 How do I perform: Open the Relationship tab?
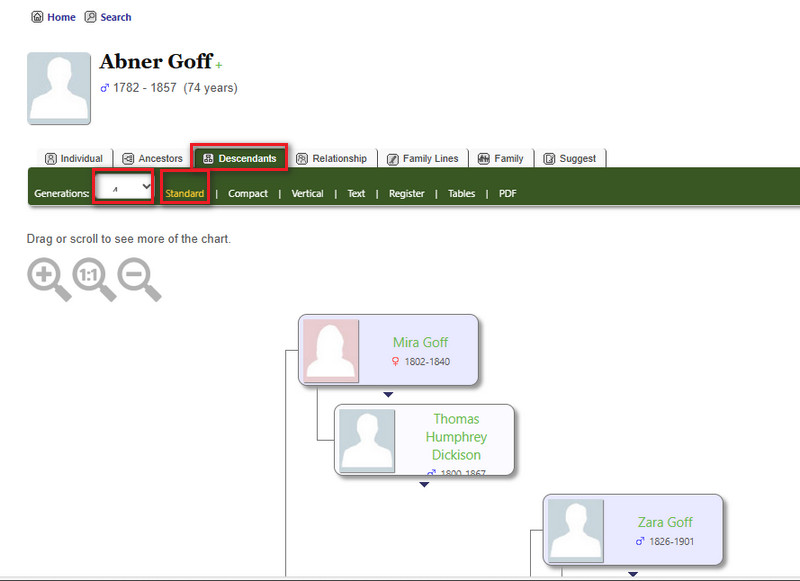pyautogui.click(x=331, y=158)
